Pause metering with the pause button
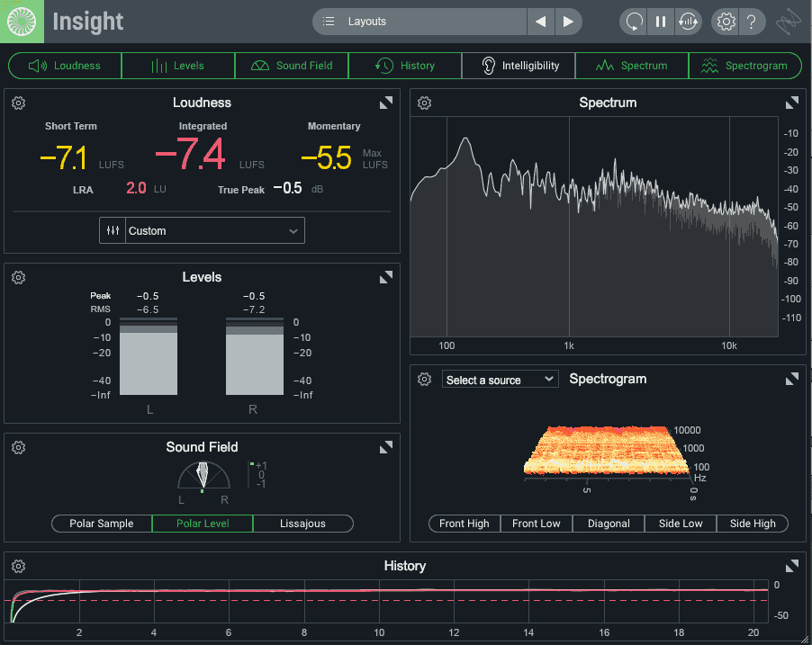Image resolution: width=812 pixels, height=645 pixels. point(661,22)
